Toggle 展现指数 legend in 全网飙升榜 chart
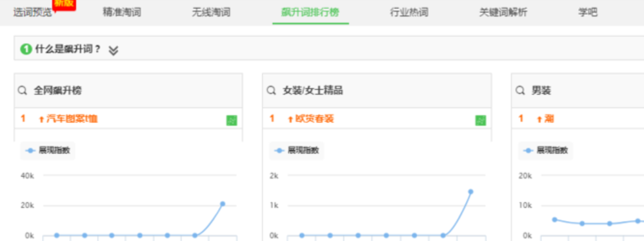 coord(48,150)
